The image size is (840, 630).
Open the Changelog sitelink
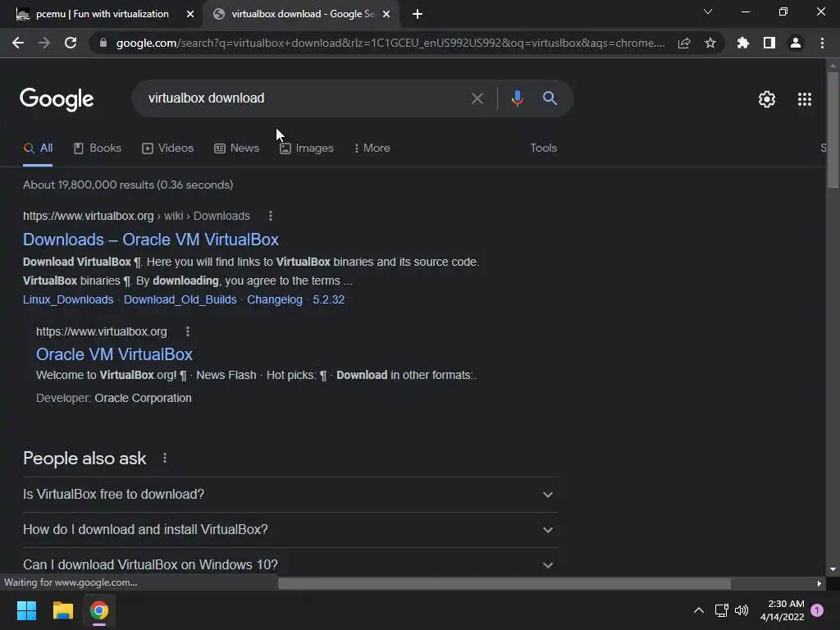tap(274, 300)
